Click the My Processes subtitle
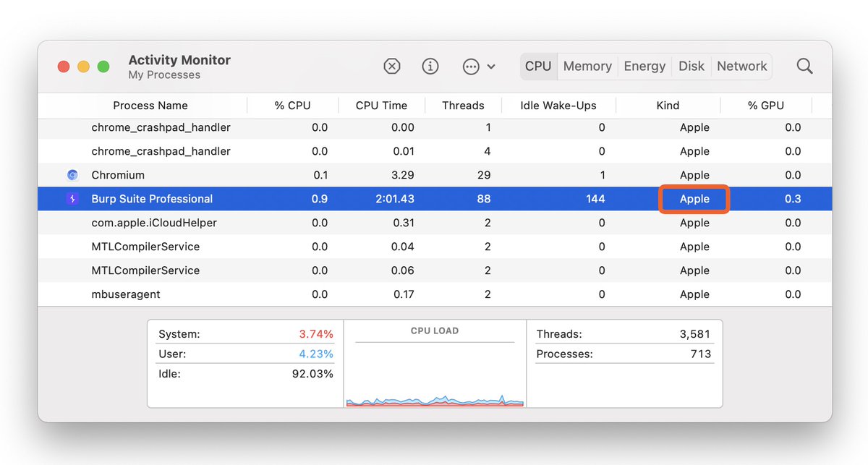The image size is (868, 465). [164, 75]
